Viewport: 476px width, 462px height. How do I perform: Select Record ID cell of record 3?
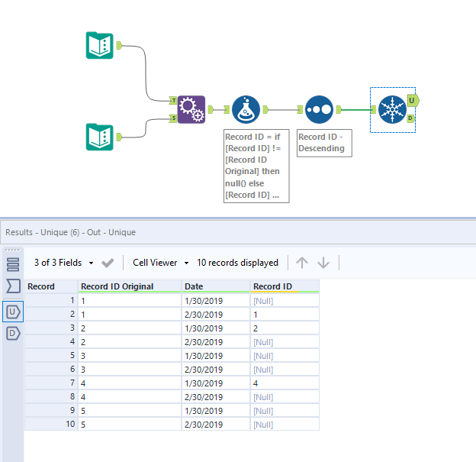pyautogui.click(x=285, y=328)
